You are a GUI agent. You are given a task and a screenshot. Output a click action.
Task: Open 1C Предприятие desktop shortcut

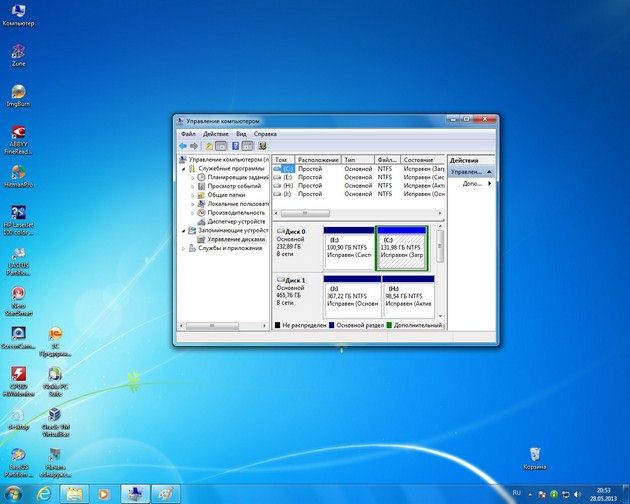pos(55,342)
